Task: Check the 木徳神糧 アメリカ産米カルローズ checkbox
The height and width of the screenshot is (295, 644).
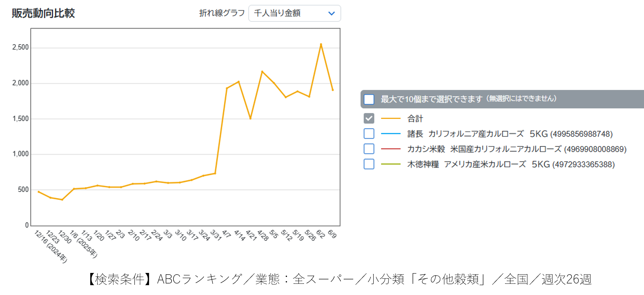Action: [369, 164]
